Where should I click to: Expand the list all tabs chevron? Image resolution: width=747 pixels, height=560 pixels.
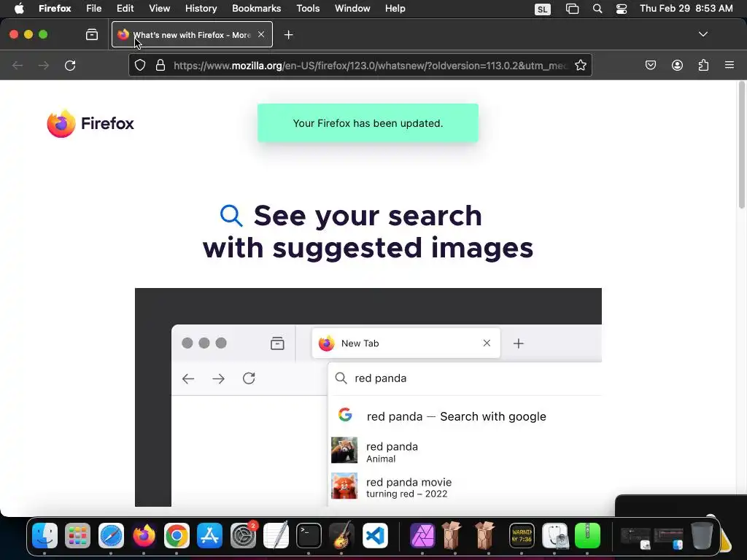[x=703, y=34]
